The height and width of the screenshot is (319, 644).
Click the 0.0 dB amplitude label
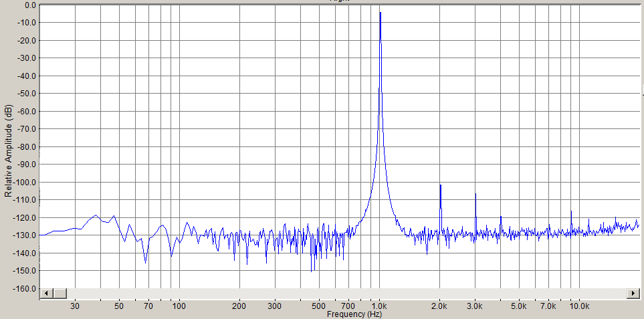point(30,5)
